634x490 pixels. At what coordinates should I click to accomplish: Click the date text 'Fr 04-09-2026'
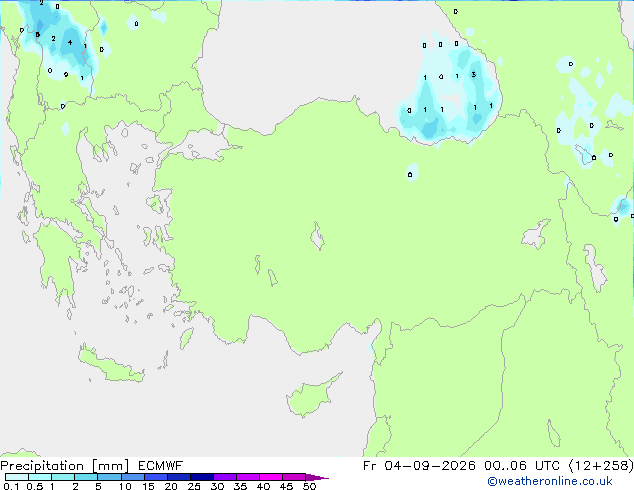(419, 466)
